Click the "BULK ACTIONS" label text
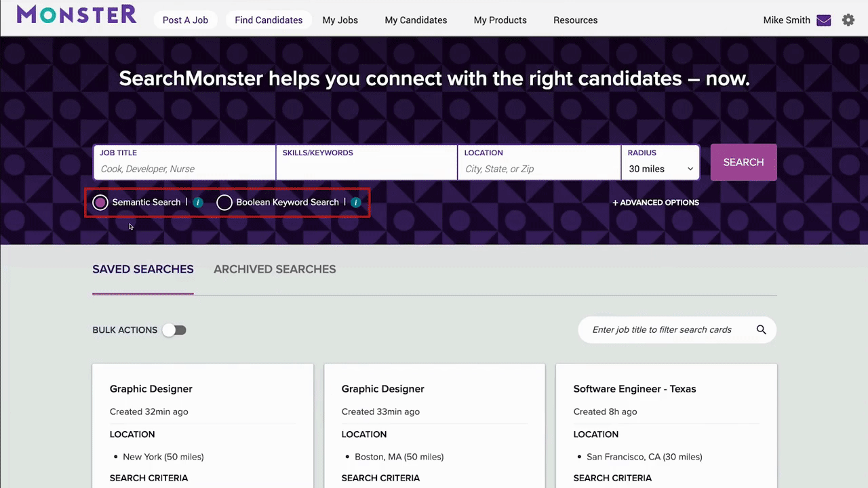 click(125, 330)
